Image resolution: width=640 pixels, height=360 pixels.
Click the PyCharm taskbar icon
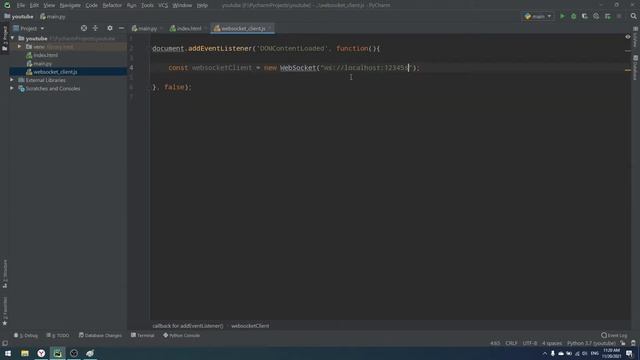[x=58, y=353]
